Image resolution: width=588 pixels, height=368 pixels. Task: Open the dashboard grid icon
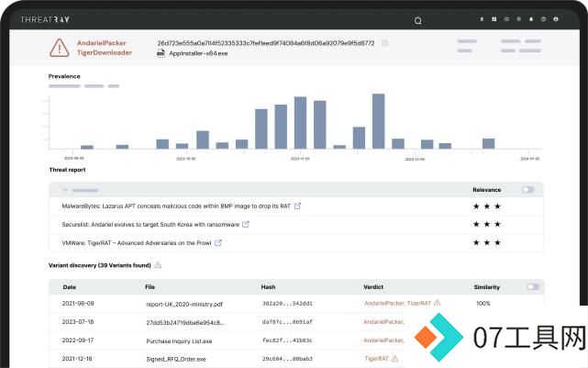click(x=494, y=19)
